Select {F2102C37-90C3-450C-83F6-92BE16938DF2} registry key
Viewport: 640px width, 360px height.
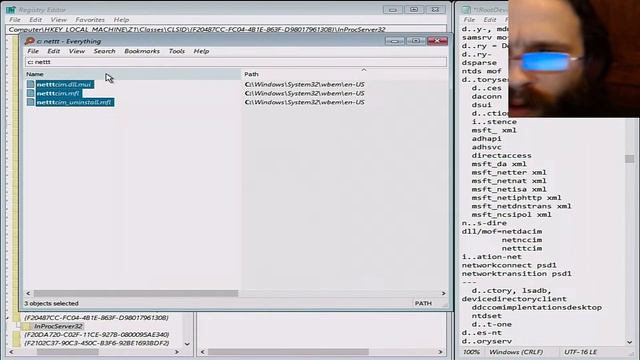pos(96,343)
